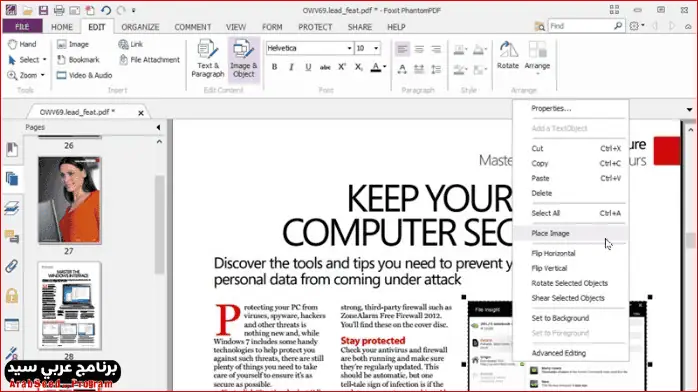Switch to the ORGANIZE tab
698x392 pixels.
[140, 27]
